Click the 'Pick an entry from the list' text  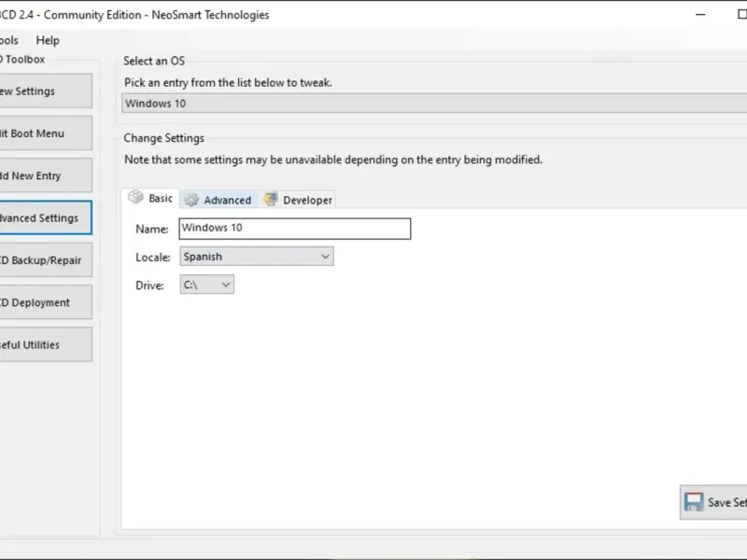coord(228,83)
